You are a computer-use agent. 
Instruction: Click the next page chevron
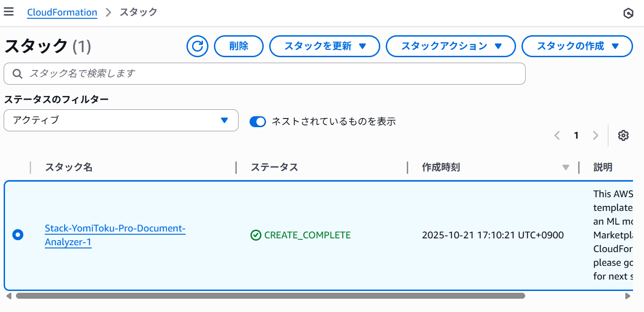[x=596, y=135]
